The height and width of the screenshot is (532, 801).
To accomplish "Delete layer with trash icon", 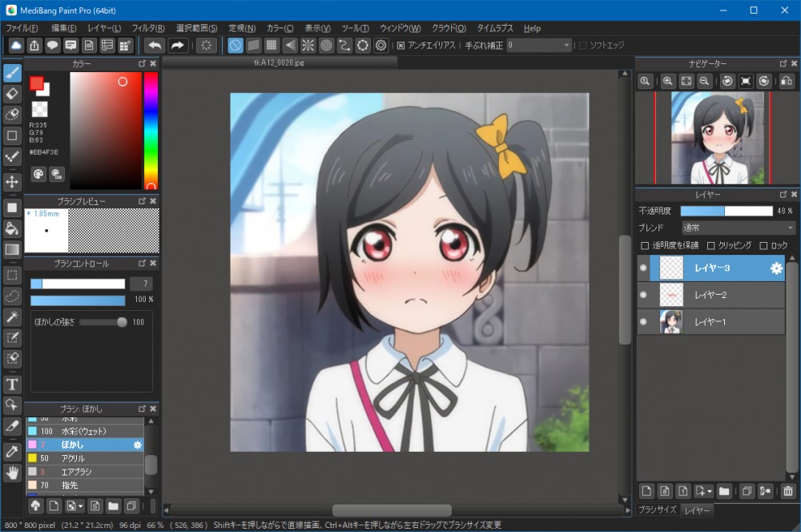I will click(x=788, y=491).
